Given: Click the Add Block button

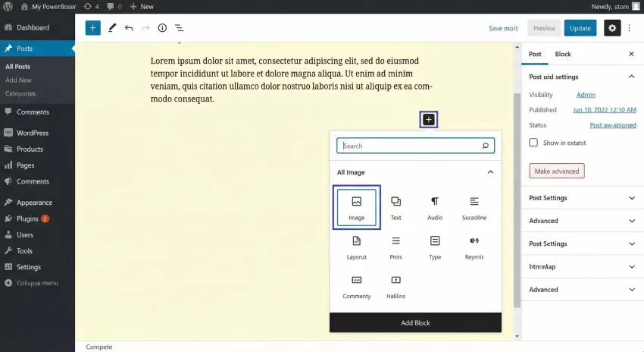Looking at the screenshot, I should pyautogui.click(x=415, y=323).
